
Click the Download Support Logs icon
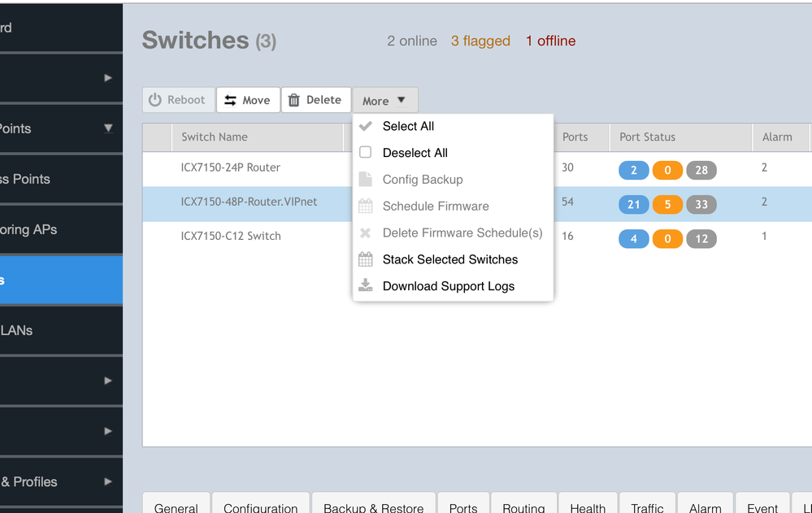click(366, 286)
